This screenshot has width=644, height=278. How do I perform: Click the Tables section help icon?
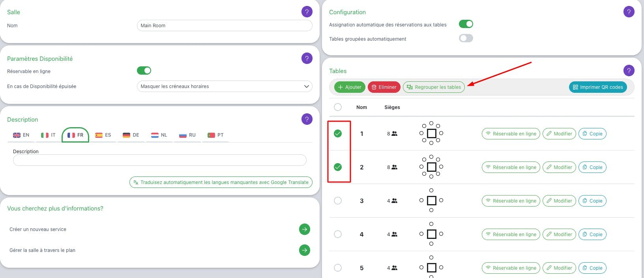tap(629, 71)
